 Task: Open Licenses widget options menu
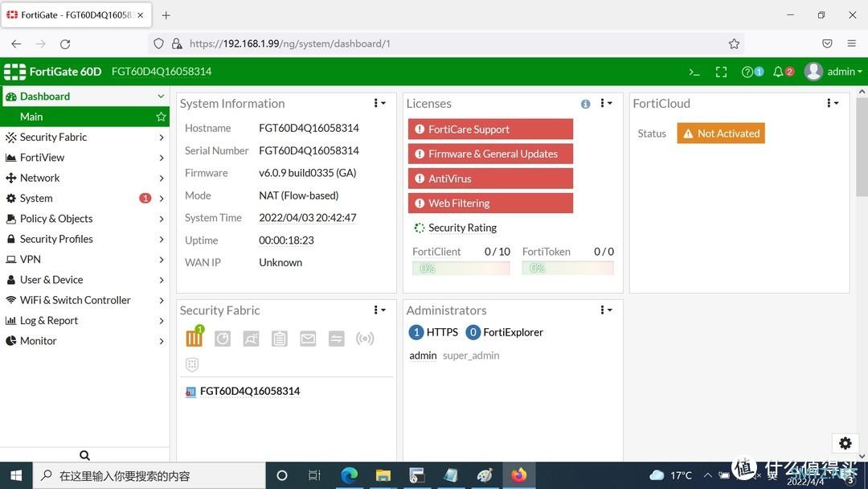[606, 103]
